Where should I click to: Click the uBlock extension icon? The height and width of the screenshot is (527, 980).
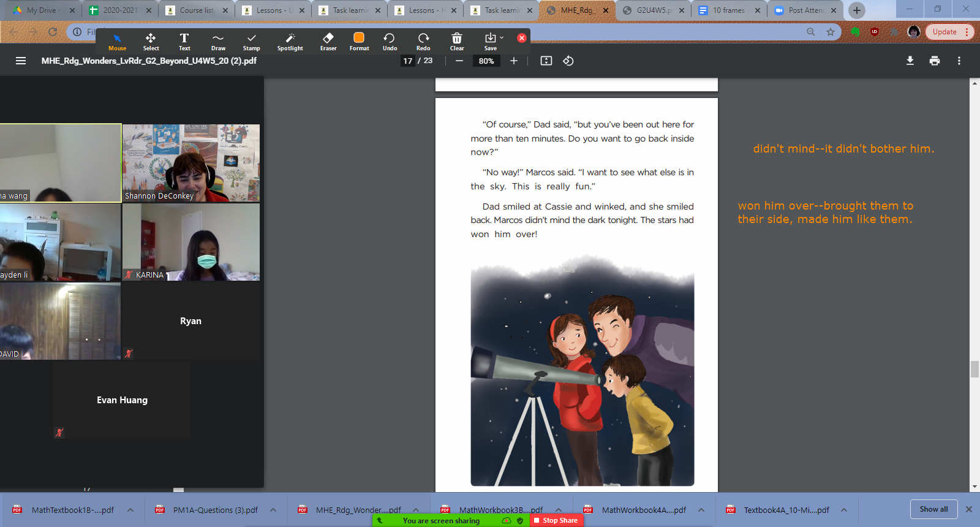coord(875,32)
